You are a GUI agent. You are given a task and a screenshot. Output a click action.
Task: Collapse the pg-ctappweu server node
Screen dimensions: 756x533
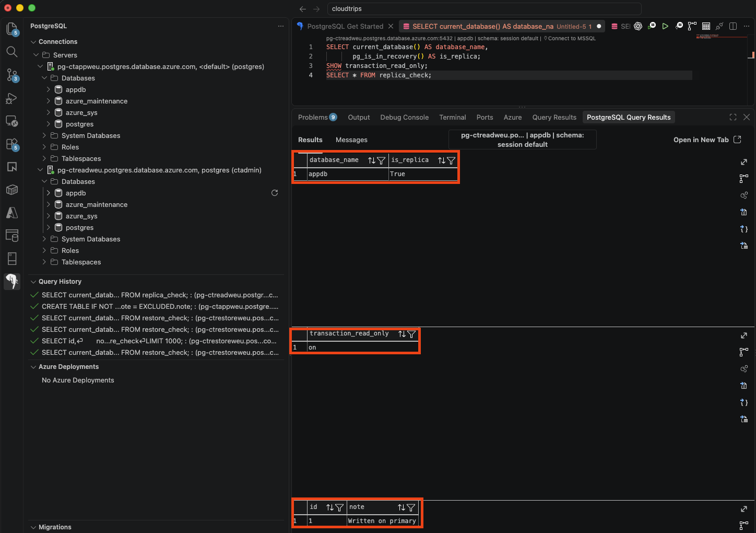(40, 66)
